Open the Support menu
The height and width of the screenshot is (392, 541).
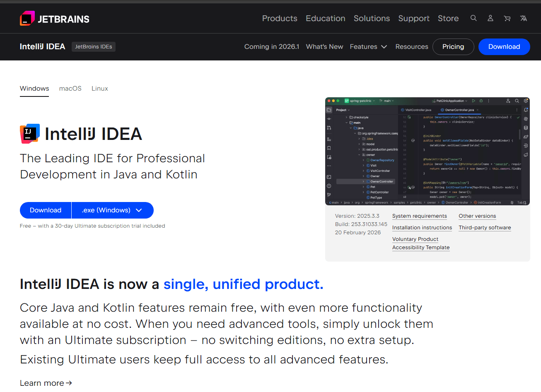click(414, 19)
